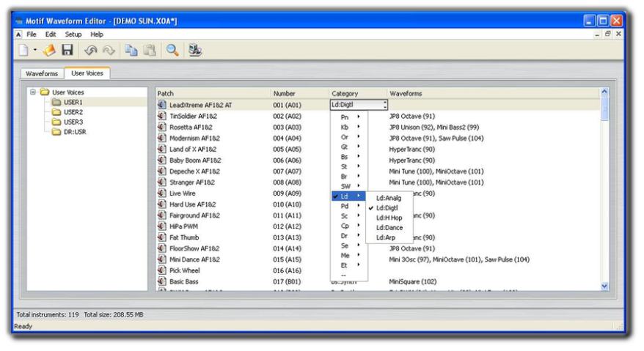Screen dimensions: 644x351
Task: Click the Stranger AF1&2 patch icon
Action: click(162, 182)
